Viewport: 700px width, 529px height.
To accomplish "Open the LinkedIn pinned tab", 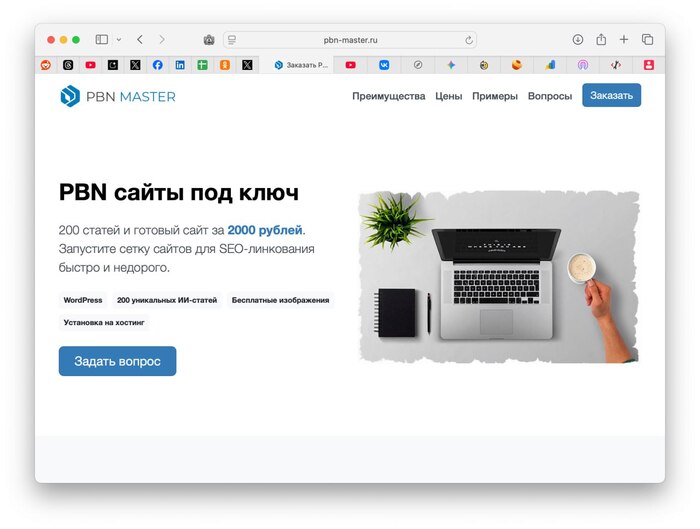I will point(180,65).
